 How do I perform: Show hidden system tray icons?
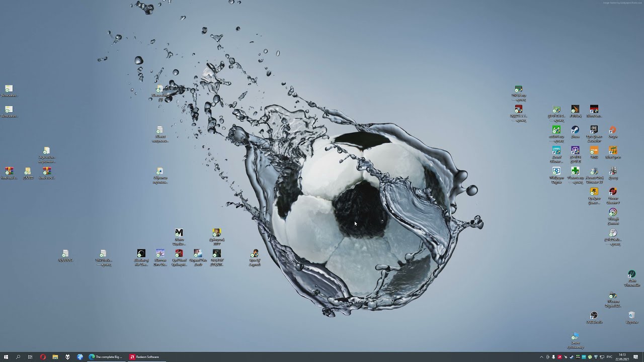point(541,357)
